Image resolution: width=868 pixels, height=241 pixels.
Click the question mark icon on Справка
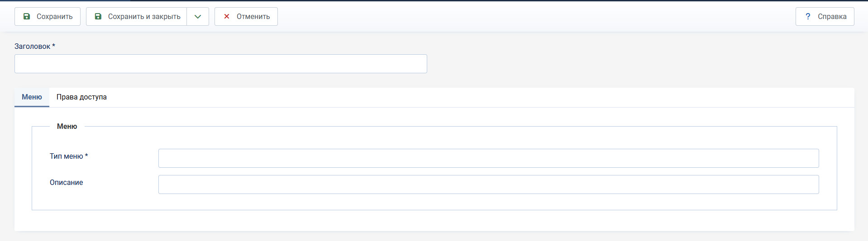808,16
